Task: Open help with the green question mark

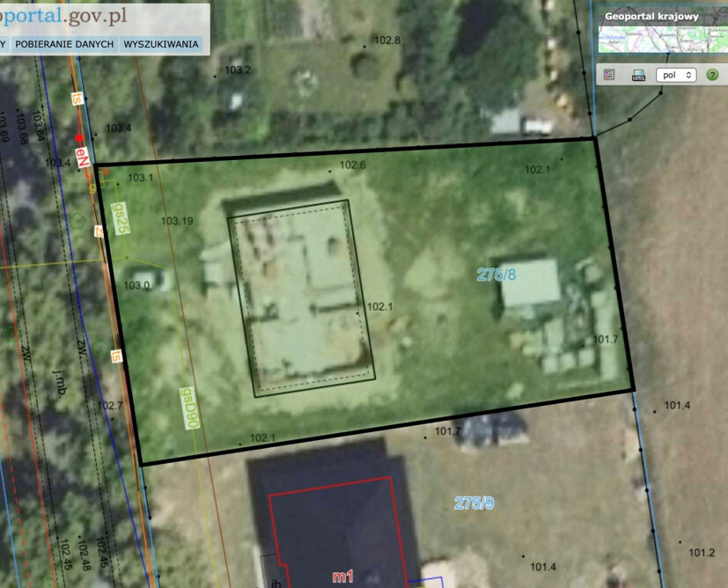Action: (x=712, y=74)
